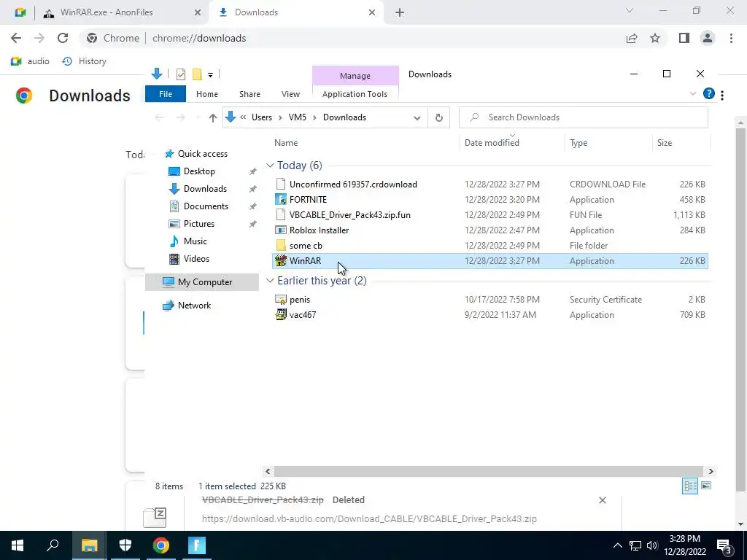Select the Unconfirmed 619357.crdownload file

[489, 184]
